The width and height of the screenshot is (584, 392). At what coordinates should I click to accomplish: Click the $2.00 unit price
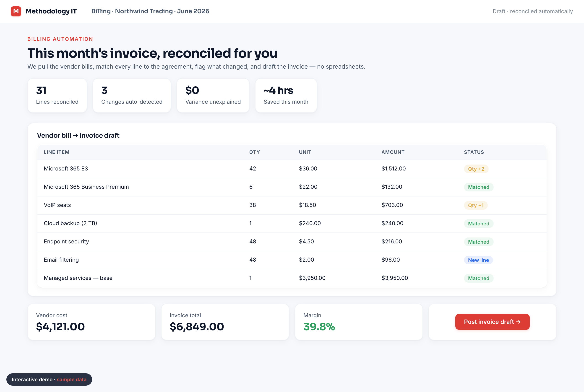(306, 260)
